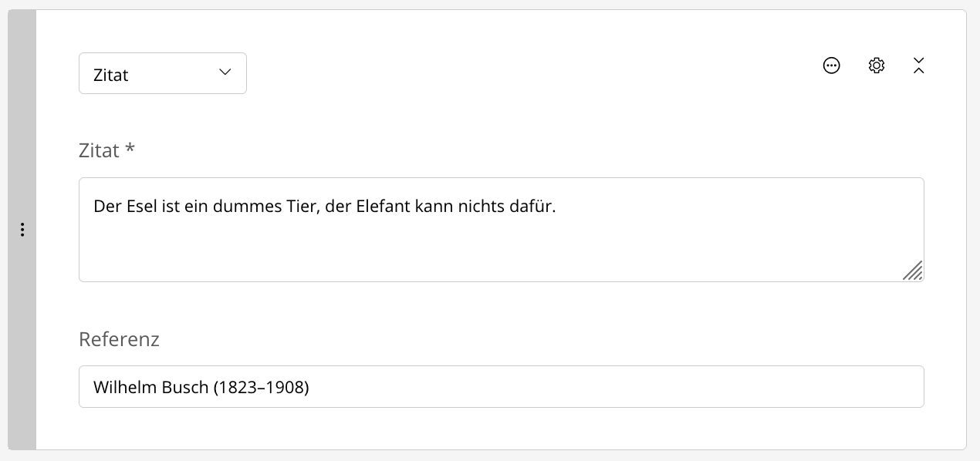Click the vertical three-dot drag handle
The image size is (980, 461).
pos(22,230)
